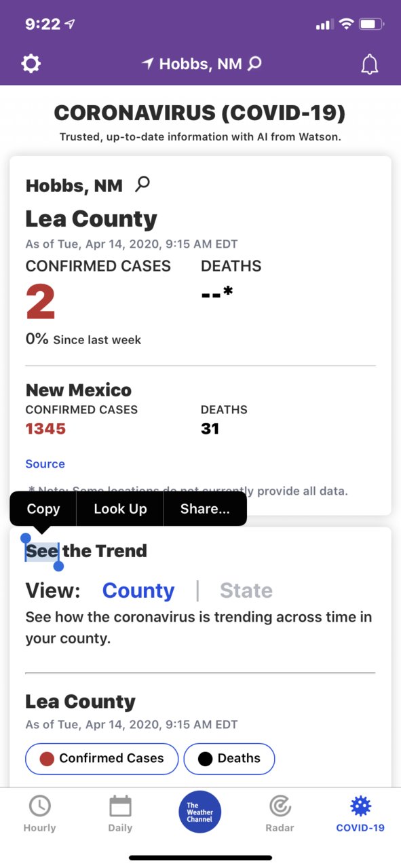Select the COVID-19 tab
This screenshot has width=401, height=868.
point(360,814)
